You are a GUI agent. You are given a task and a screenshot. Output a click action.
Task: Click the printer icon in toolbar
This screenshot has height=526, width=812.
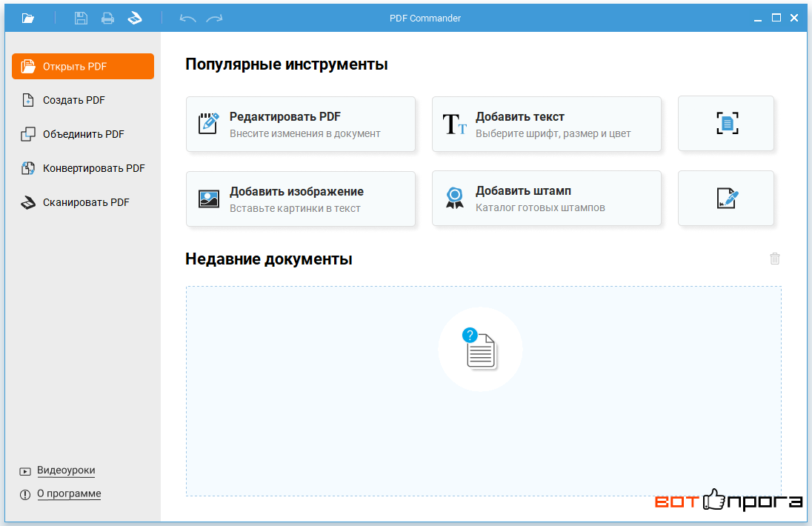(x=107, y=19)
